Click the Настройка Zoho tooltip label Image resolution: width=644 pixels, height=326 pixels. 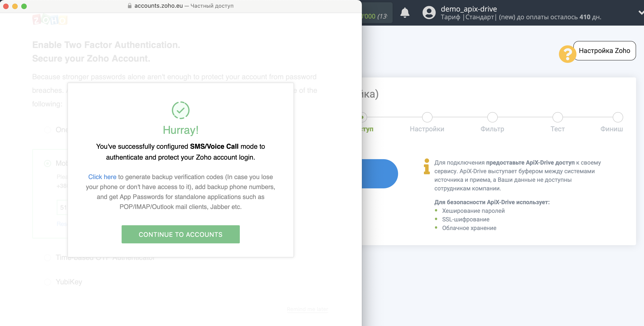click(605, 50)
